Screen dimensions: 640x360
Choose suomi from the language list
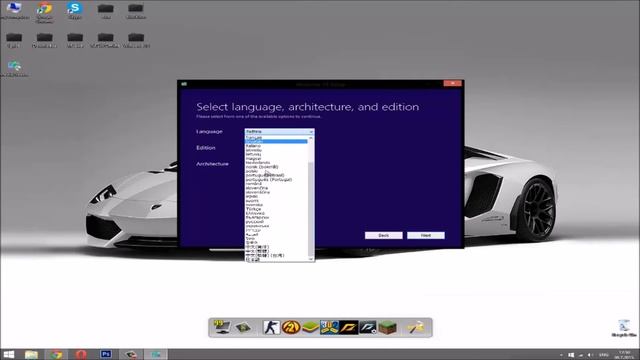tap(276, 200)
